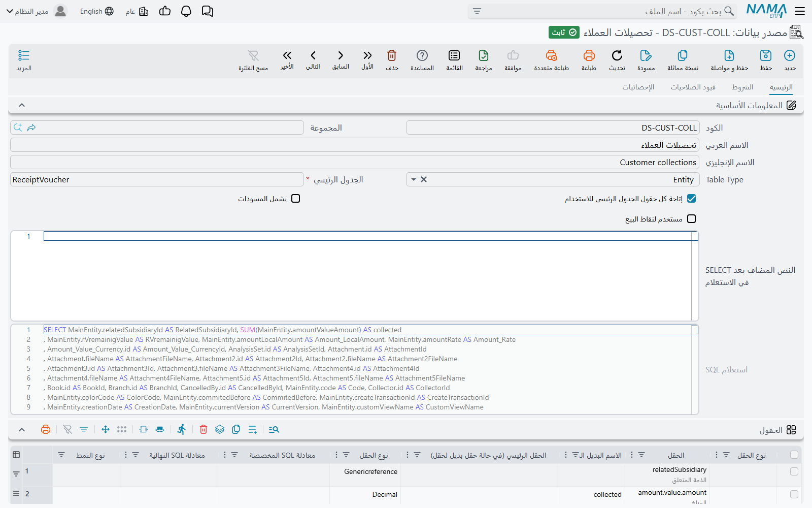
Task: Click the share arrow in المجموعة field
Action: coord(31,128)
